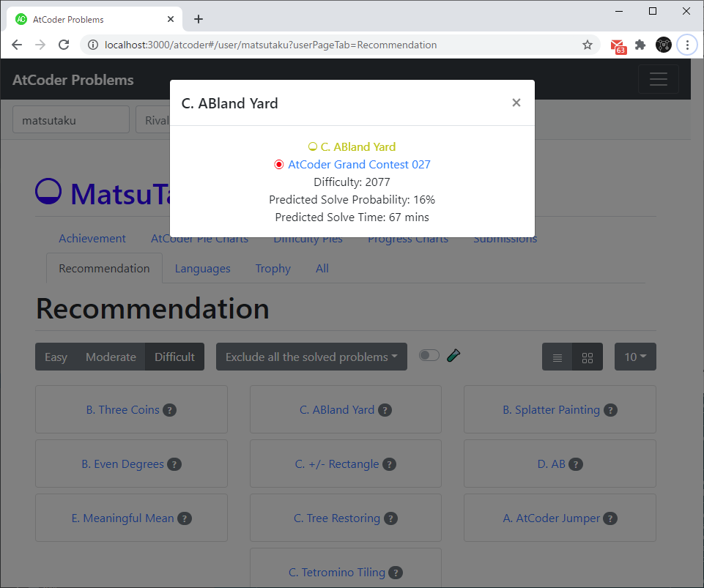Open D. AB problem link

point(552,464)
